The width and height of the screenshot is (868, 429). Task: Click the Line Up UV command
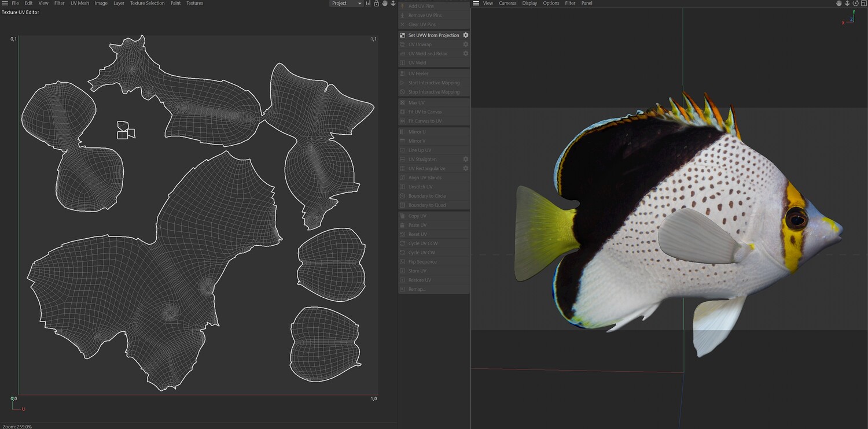tap(434, 150)
